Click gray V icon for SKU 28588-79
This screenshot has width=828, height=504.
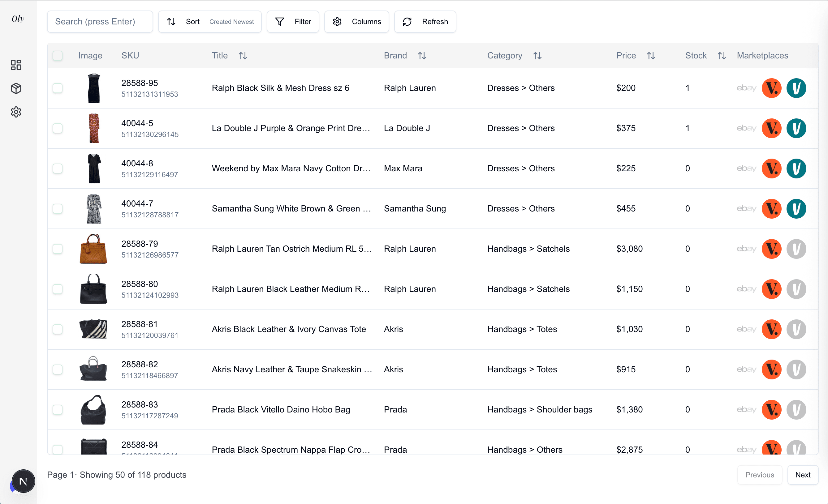pyautogui.click(x=796, y=249)
